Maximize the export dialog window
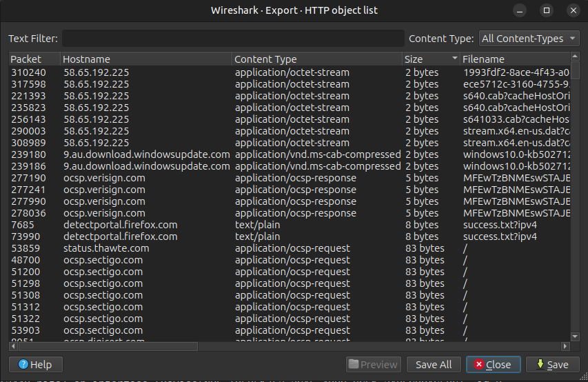Viewport: 588px width, 382px height. [x=547, y=10]
